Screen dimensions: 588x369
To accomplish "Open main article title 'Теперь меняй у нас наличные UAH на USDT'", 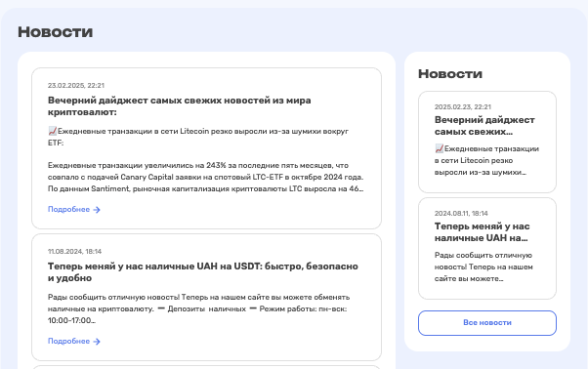I will tap(203, 272).
